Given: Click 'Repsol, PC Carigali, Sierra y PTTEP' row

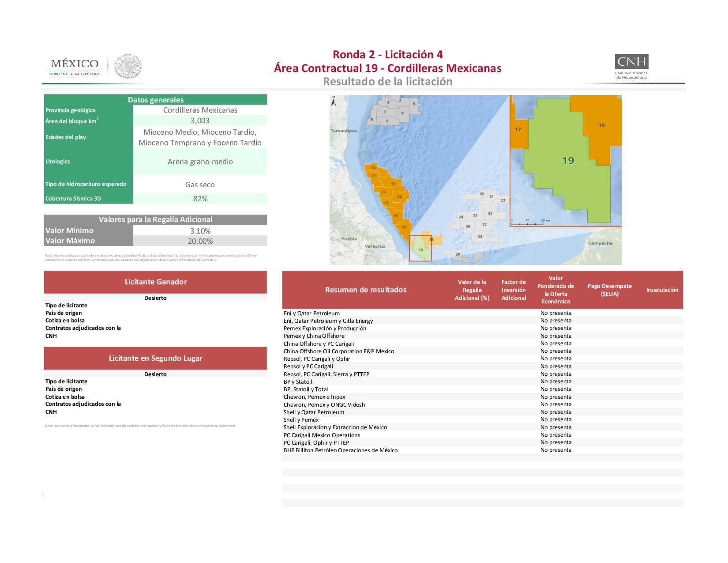Looking at the screenshot, I should (483, 374).
